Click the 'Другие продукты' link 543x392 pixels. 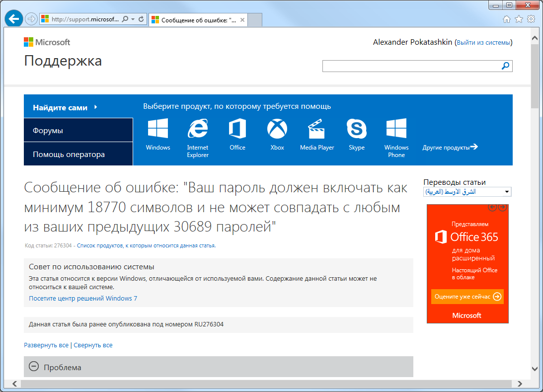coord(450,147)
